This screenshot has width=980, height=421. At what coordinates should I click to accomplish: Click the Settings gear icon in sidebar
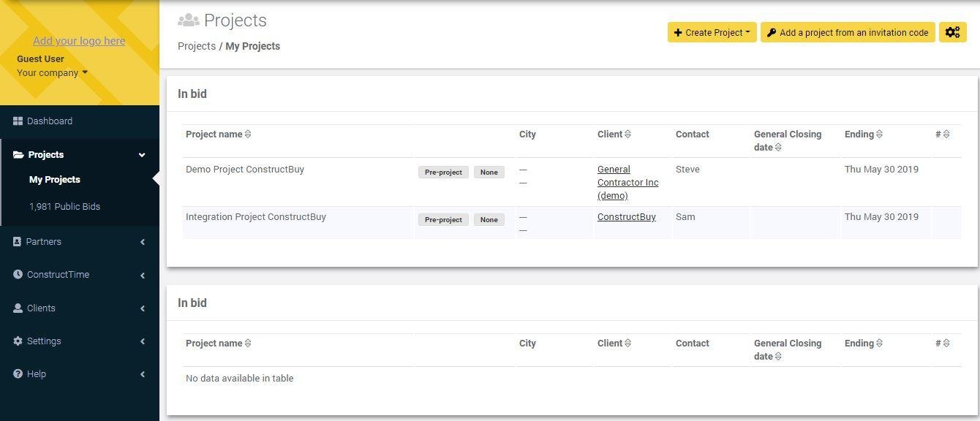pos(18,341)
